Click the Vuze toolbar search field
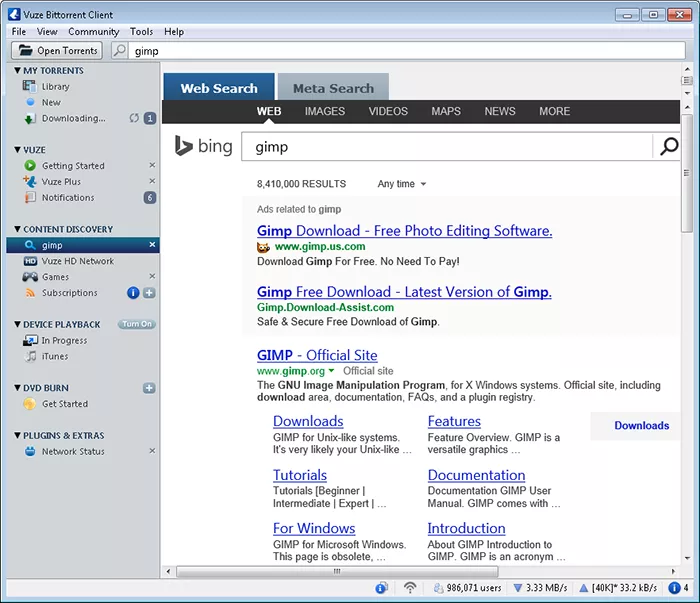This screenshot has height=603, width=700. [x=407, y=50]
